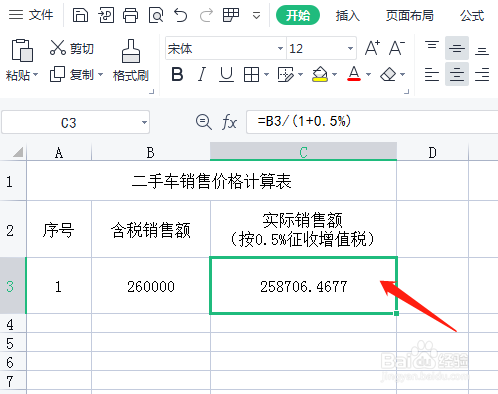Expand the font color dropdown arrow
This screenshot has width=498, height=394.
click(369, 74)
